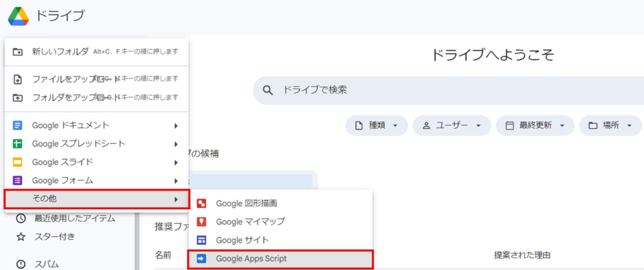Click the spam warning icon
The width and height of the screenshot is (644, 270).
coord(21,264)
